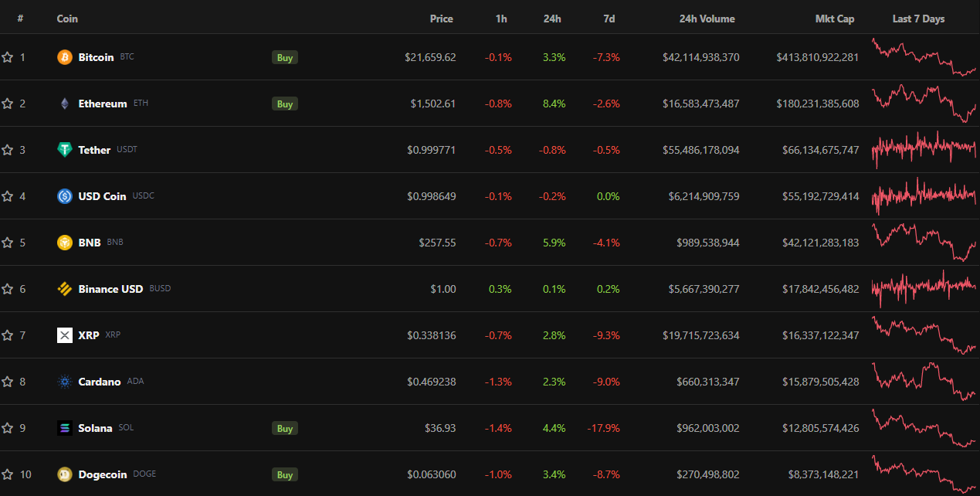The width and height of the screenshot is (980, 496).
Task: Click the Solana Buy button
Action: 285,428
